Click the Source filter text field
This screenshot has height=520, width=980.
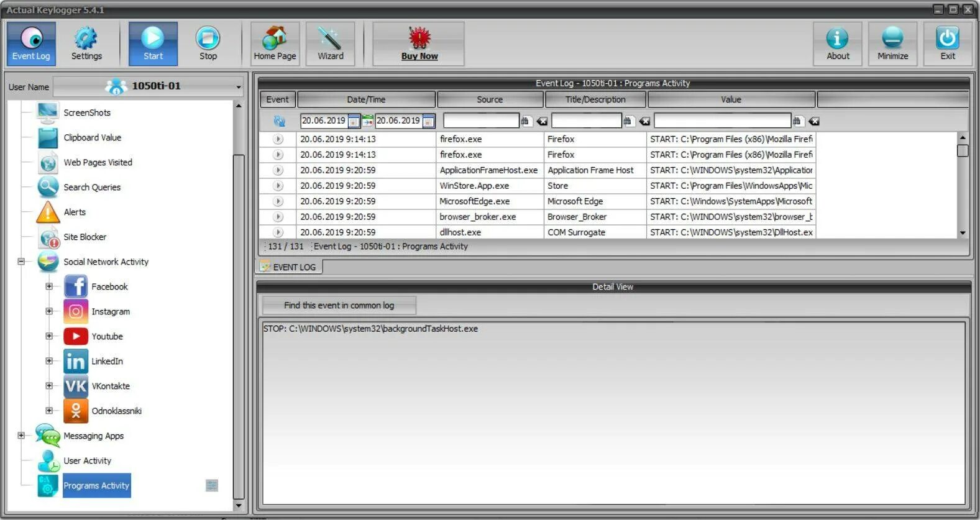pyautogui.click(x=481, y=121)
